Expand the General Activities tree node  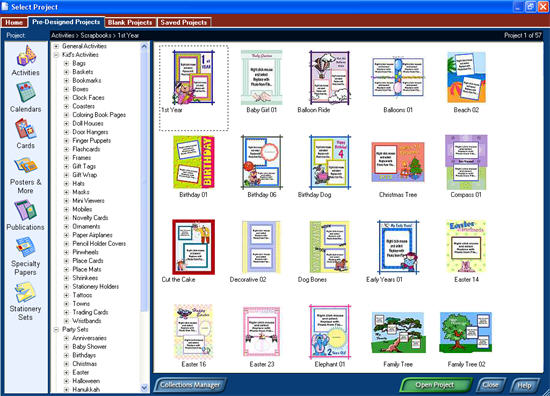56,46
